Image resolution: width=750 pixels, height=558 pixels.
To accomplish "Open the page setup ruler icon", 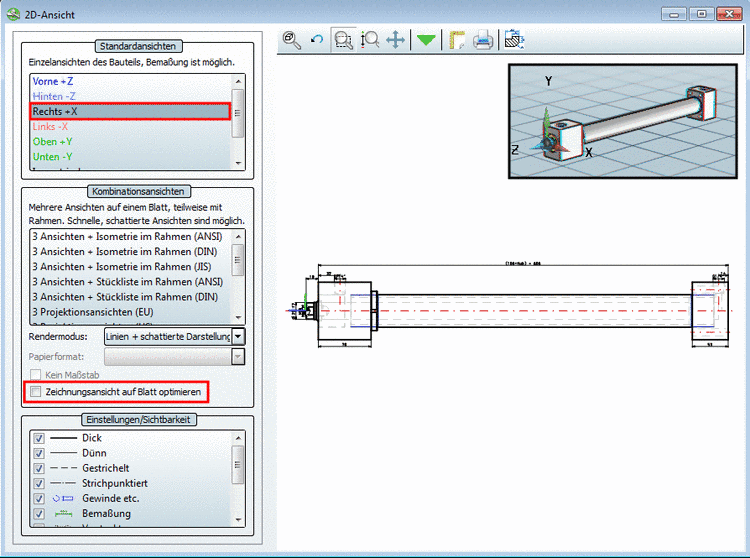I will [x=457, y=40].
